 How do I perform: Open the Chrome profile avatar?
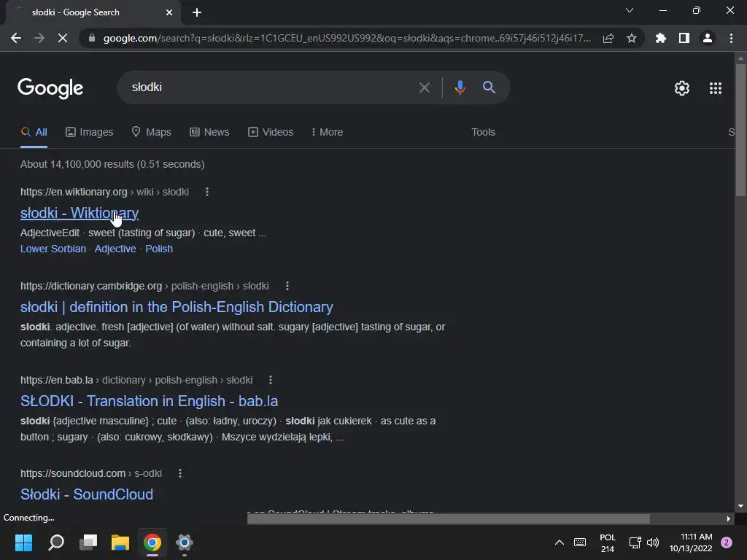708,38
